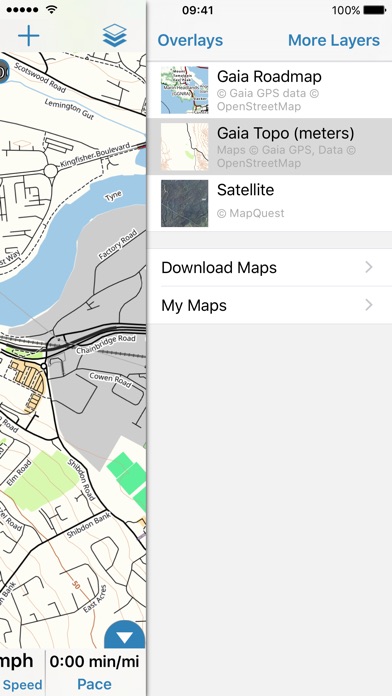This screenshot has height=696, width=392.
Task: Tap the Tyne river on map
Action: tap(113, 196)
